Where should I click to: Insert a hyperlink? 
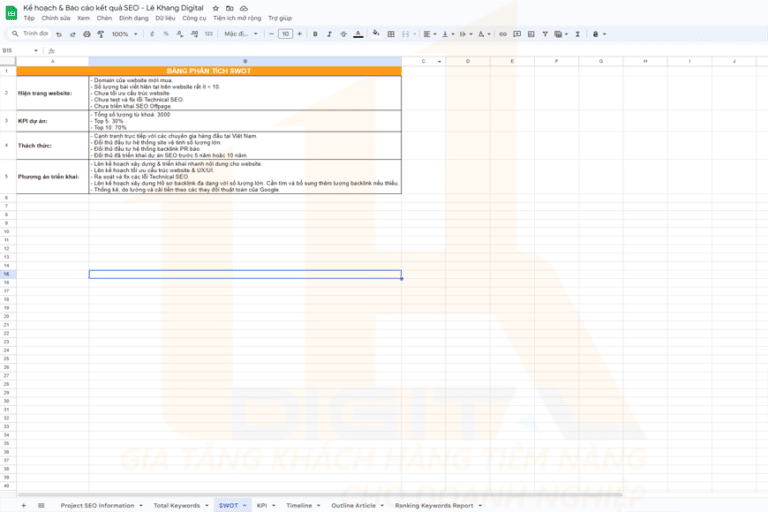click(503, 34)
